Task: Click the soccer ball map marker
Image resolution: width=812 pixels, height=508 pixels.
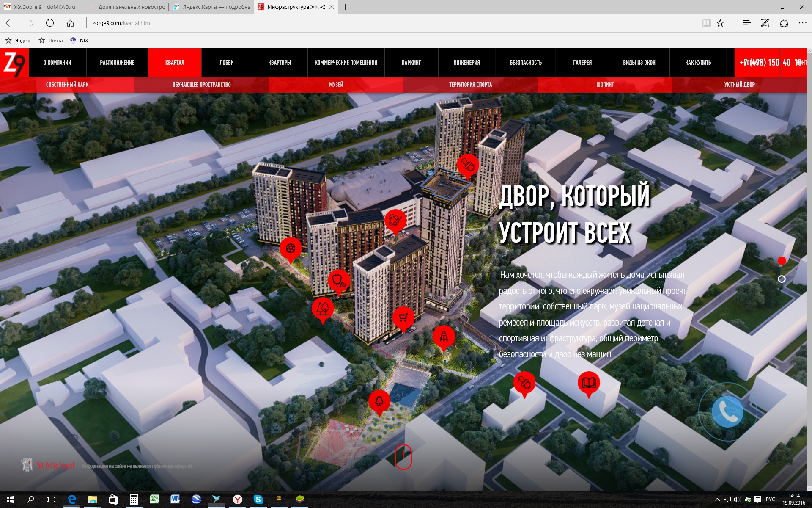Action: pos(291,248)
